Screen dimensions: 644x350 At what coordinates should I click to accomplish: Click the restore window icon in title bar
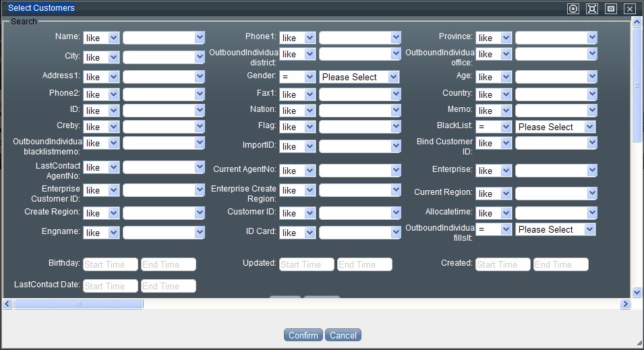click(611, 9)
